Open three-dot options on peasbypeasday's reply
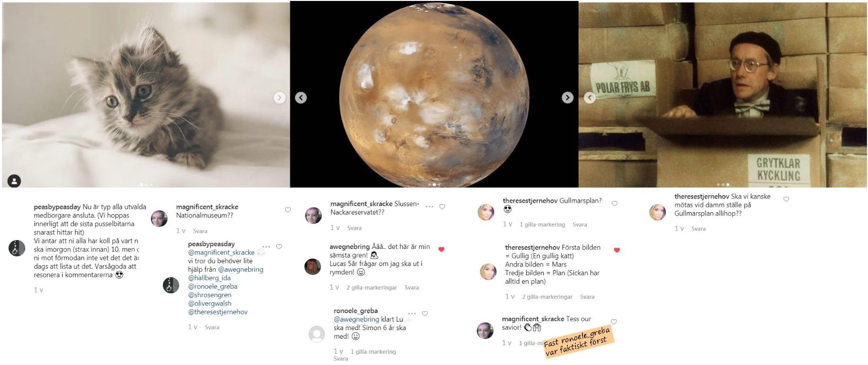868x365 pixels. point(266,247)
